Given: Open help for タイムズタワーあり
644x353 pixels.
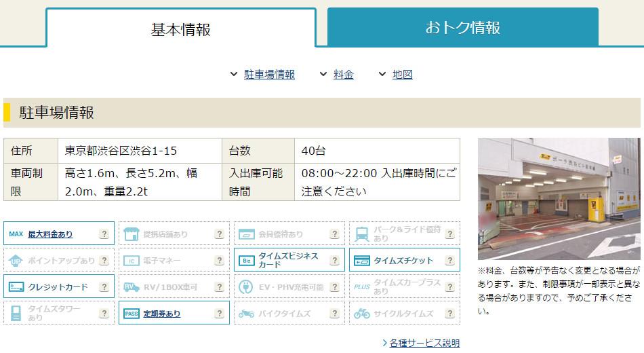Looking at the screenshot, I should coord(104,313).
